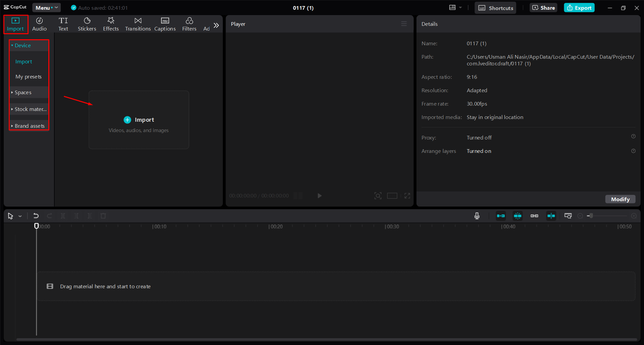Click the timeline track film strip icon
The height and width of the screenshot is (345, 644).
click(50, 286)
